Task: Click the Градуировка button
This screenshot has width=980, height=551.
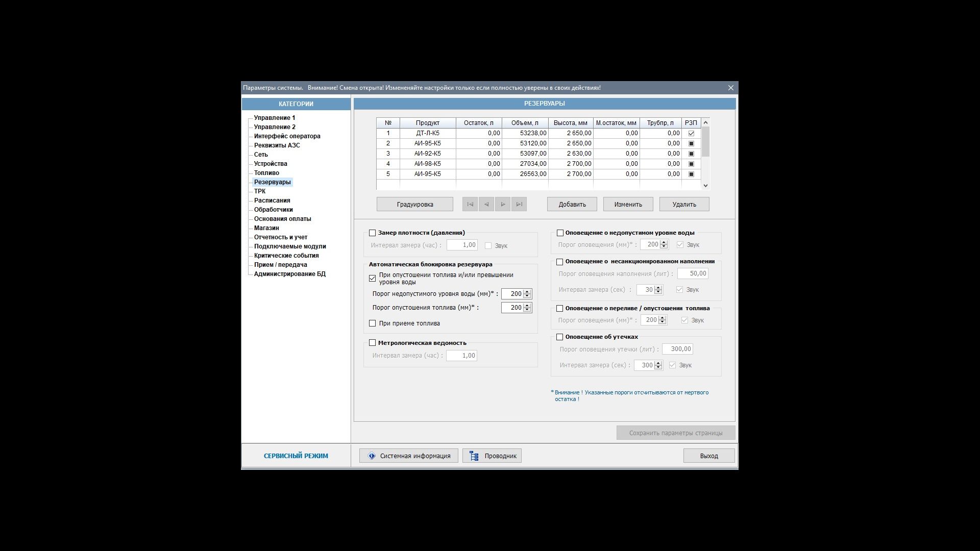Action: 414,204
